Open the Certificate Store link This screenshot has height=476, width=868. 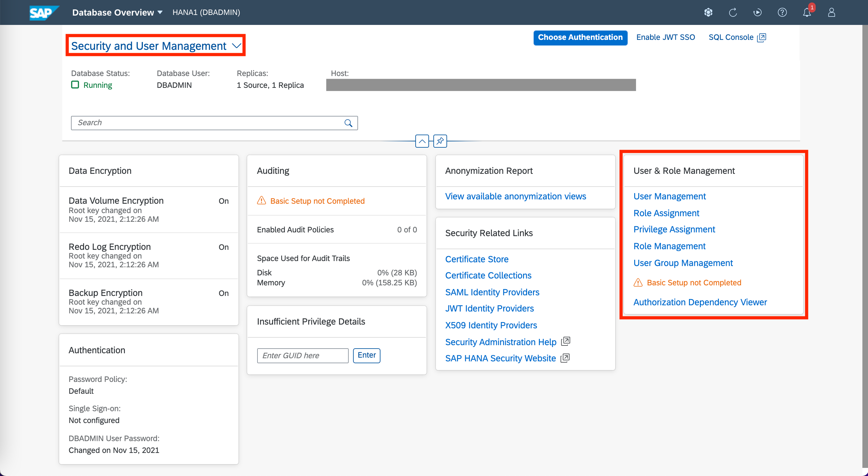[x=476, y=259]
